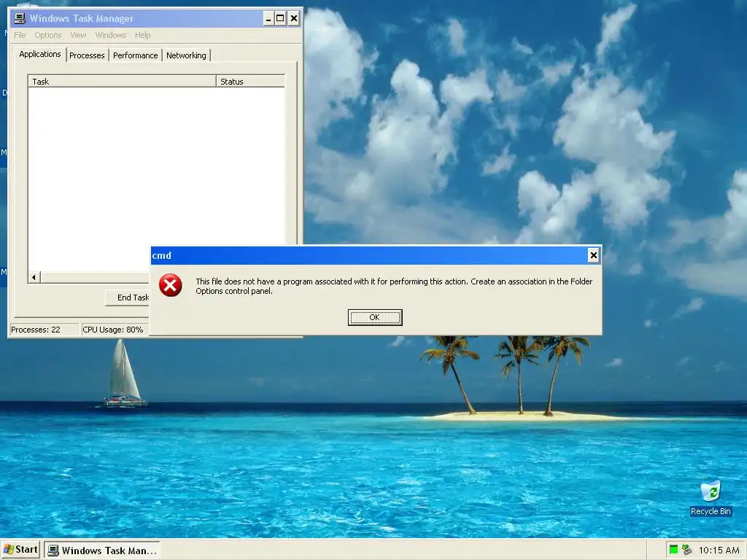Viewport: 747px width, 560px height.
Task: Switch to the Performance tab
Action: 135,55
